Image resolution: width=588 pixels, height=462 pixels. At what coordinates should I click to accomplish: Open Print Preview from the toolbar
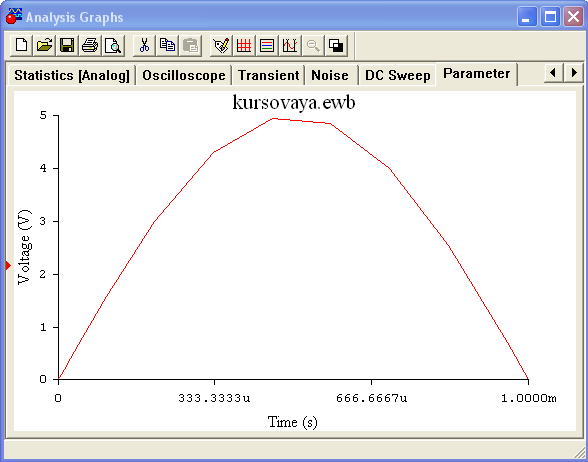coord(113,46)
